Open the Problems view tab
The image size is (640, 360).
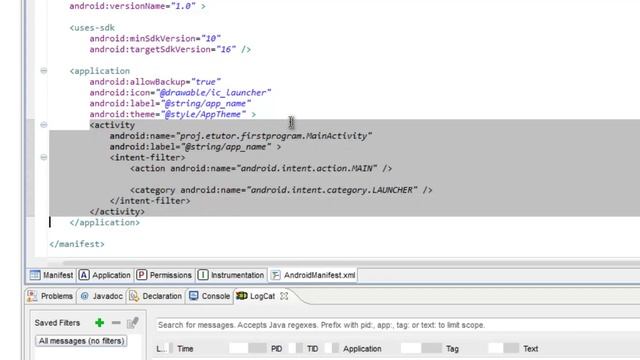tap(50, 296)
